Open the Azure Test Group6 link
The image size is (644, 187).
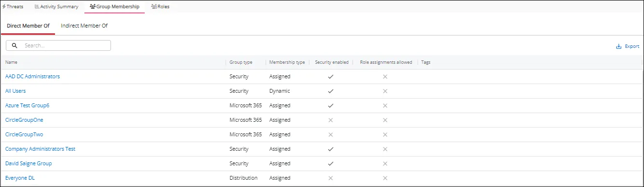click(27, 105)
